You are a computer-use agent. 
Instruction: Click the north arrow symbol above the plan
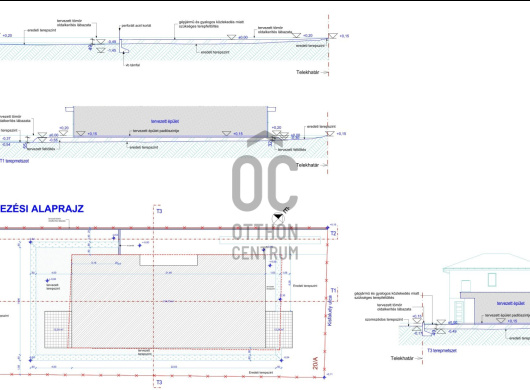coord(278,218)
